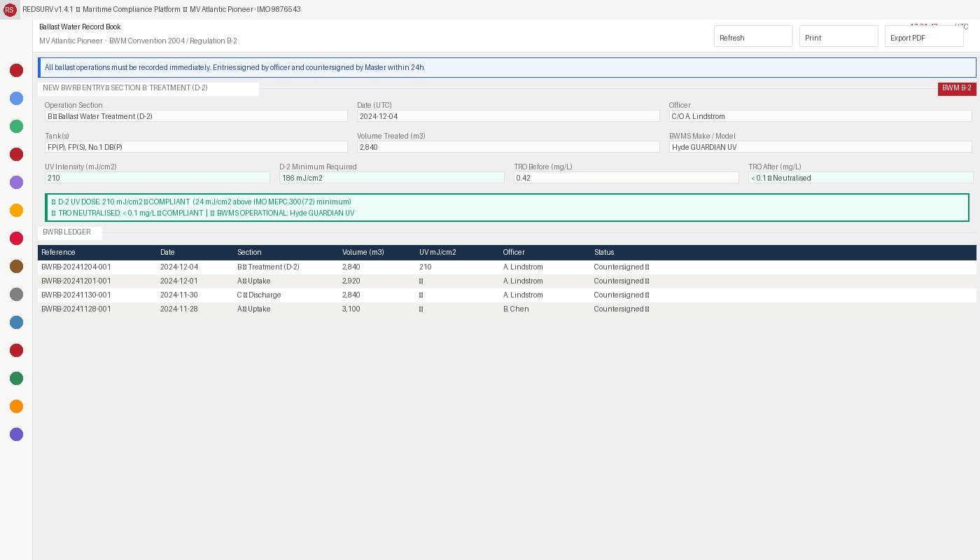Click the Tank(s) input field

(x=196, y=147)
